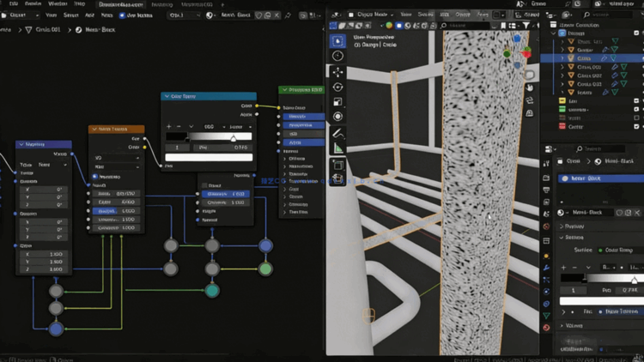Select the Select Box tool in viewport toolbar
Image resolution: width=644 pixels, height=362 pixels.
337,41
